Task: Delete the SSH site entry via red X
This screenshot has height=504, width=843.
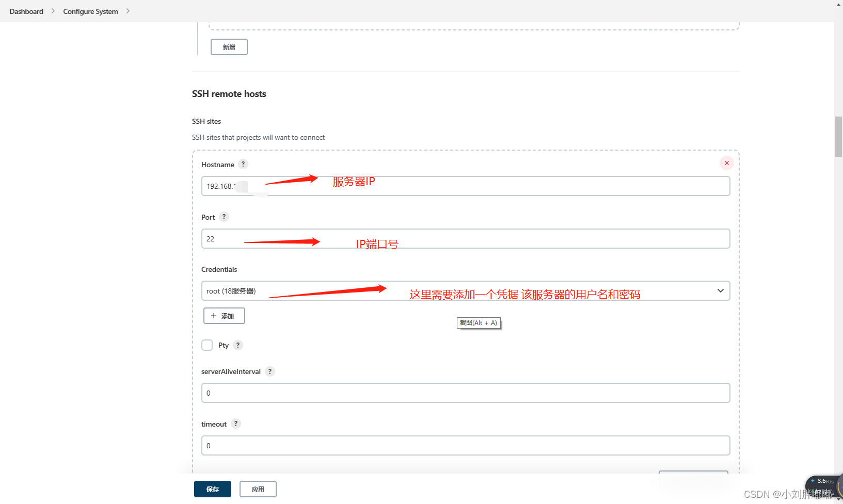Action: pos(726,162)
